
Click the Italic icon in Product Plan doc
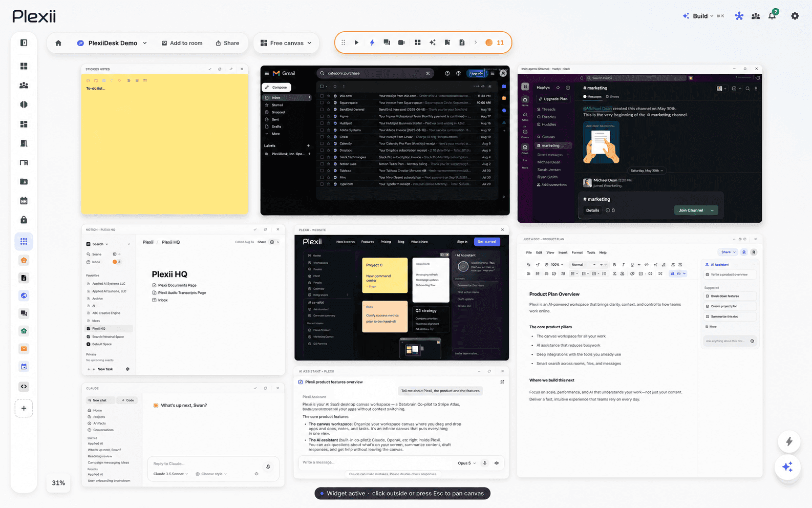tap(623, 265)
